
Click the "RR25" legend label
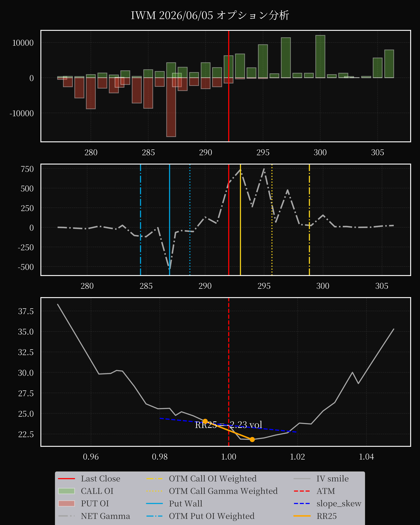click(x=327, y=516)
